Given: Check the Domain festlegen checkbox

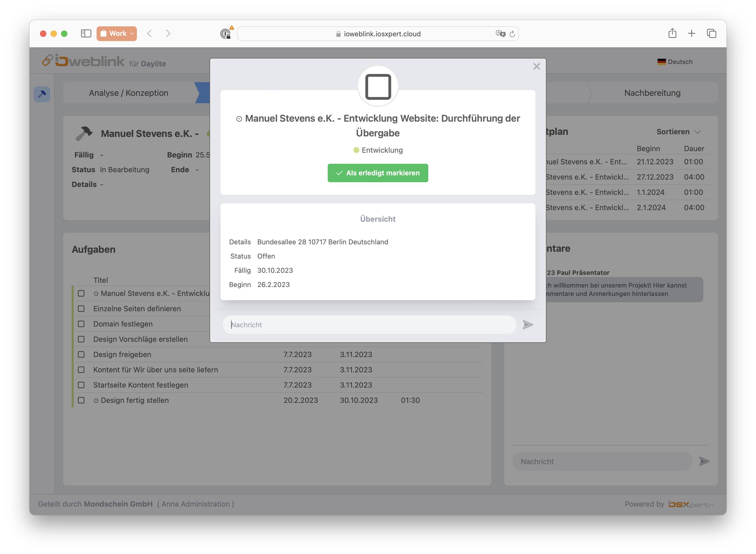Looking at the screenshot, I should coord(81,324).
